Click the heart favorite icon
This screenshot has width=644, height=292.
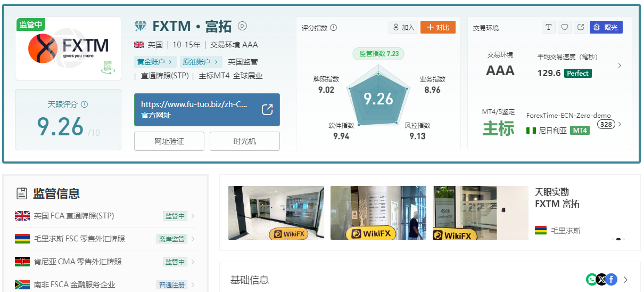(x=565, y=27)
